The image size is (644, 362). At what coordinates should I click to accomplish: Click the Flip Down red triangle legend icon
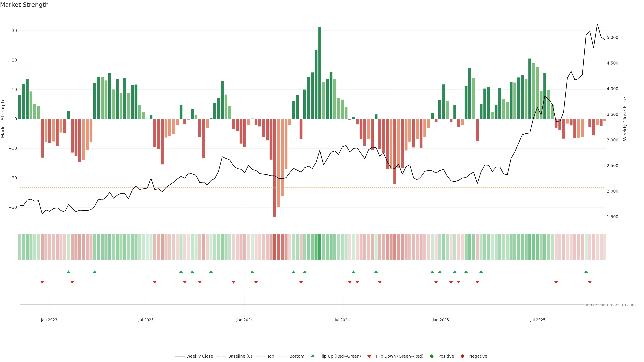click(369, 356)
